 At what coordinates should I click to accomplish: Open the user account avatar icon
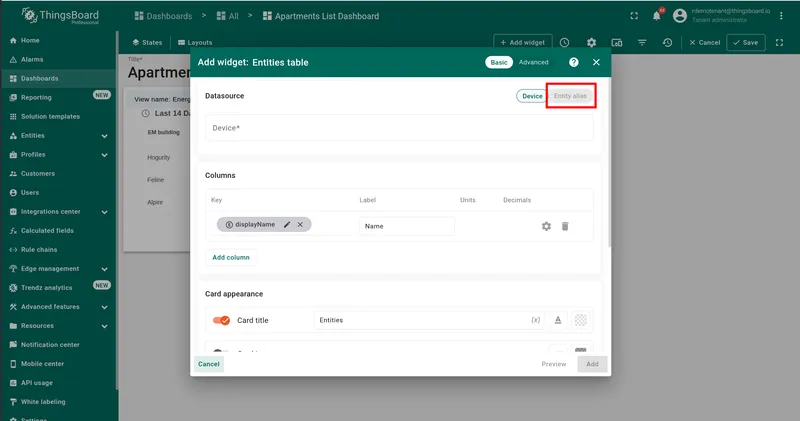[680, 16]
